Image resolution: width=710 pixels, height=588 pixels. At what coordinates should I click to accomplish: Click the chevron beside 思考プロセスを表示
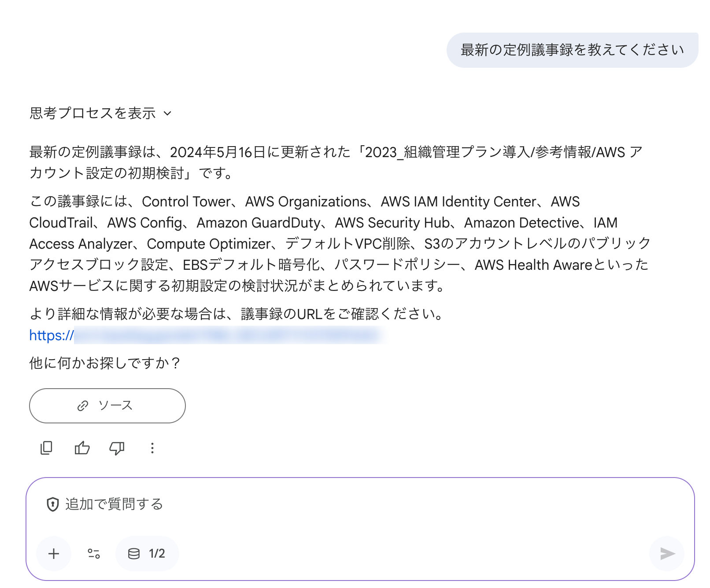tap(167, 114)
